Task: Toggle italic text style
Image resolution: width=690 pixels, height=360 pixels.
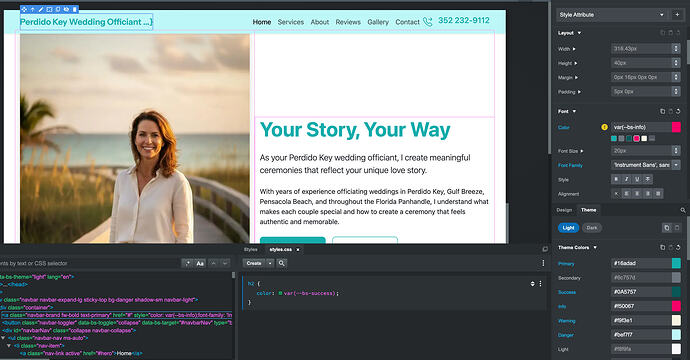Action: click(x=626, y=180)
